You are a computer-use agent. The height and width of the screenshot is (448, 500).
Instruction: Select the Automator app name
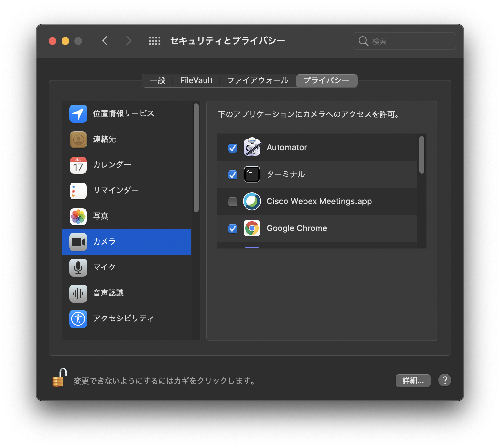point(287,147)
